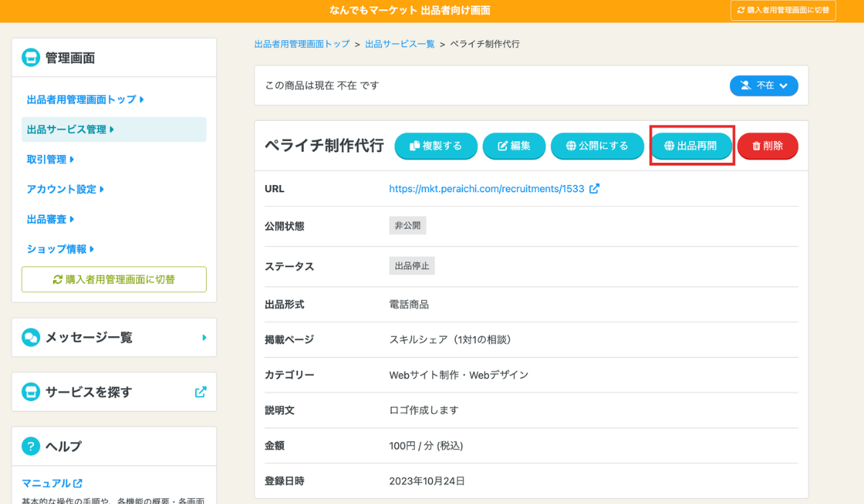Click external link icon next to サービスを探す
The height and width of the screenshot is (504, 864).
tap(201, 392)
